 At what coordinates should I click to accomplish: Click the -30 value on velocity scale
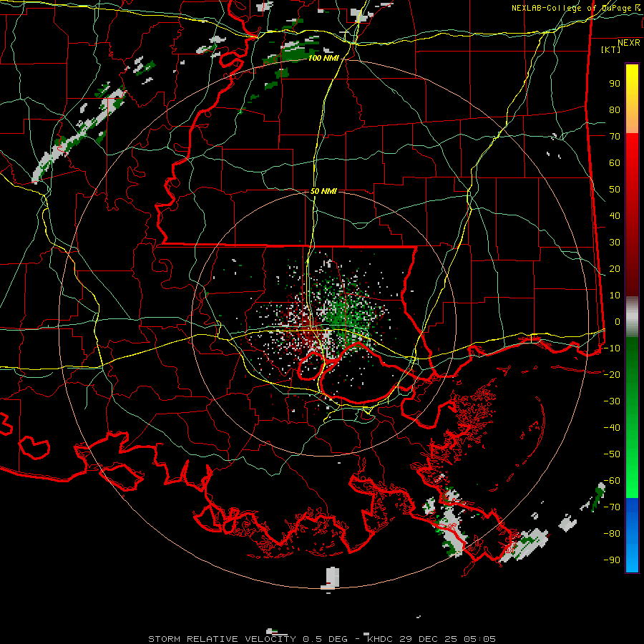point(612,401)
